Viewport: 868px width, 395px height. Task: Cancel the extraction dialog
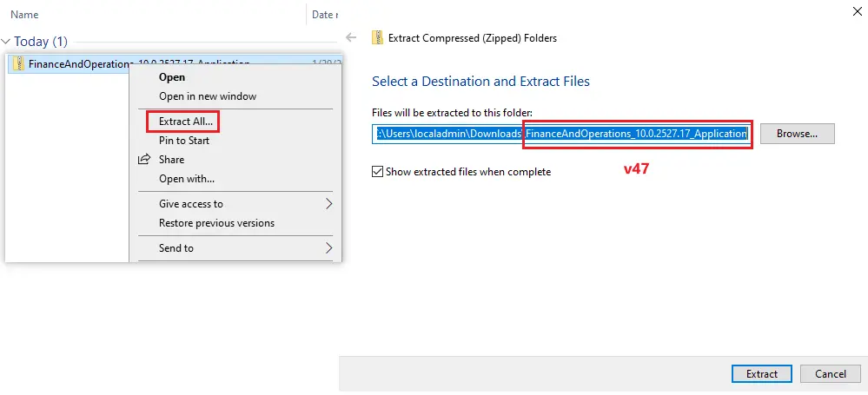(831, 374)
